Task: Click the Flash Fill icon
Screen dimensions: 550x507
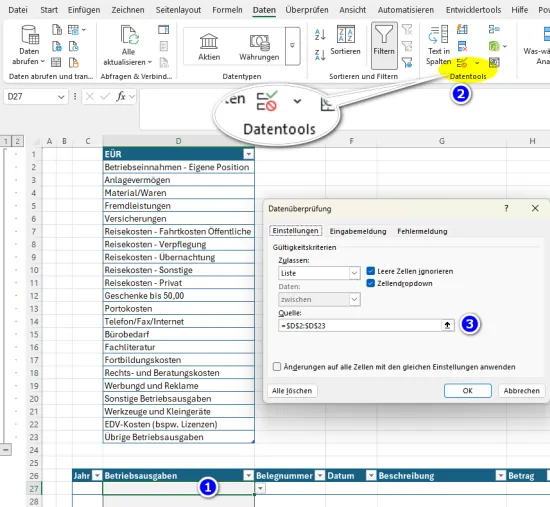Action: [462, 29]
